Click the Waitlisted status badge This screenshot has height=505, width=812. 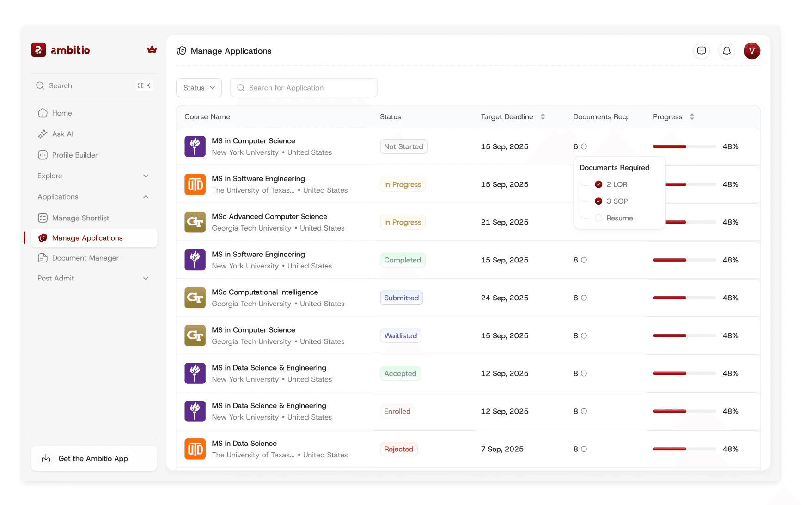point(400,336)
